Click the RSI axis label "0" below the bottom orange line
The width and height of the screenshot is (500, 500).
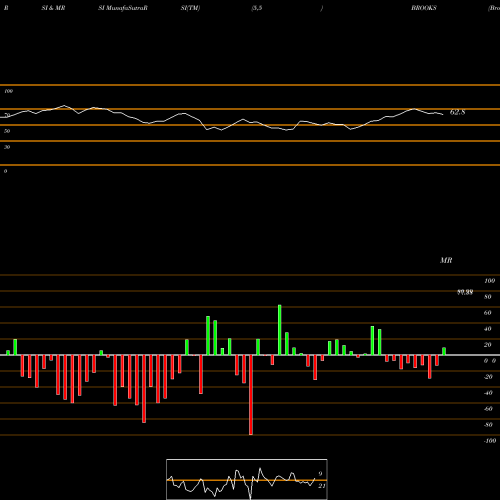click(5, 171)
